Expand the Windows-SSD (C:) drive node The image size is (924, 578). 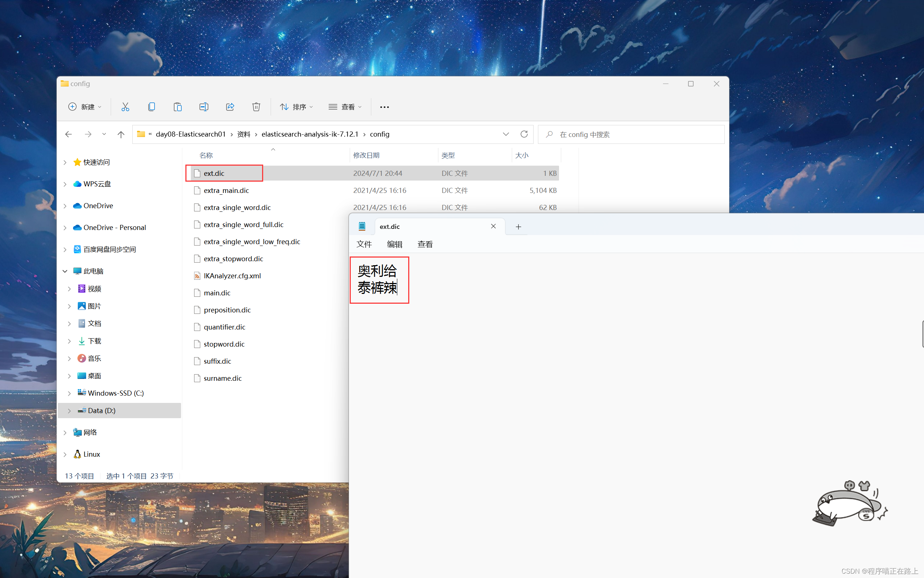tap(69, 393)
